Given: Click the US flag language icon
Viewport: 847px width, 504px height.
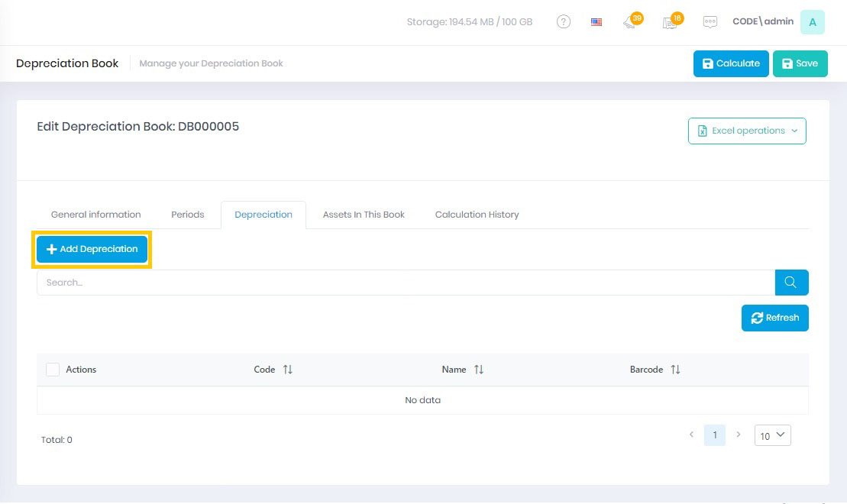Looking at the screenshot, I should coord(596,22).
